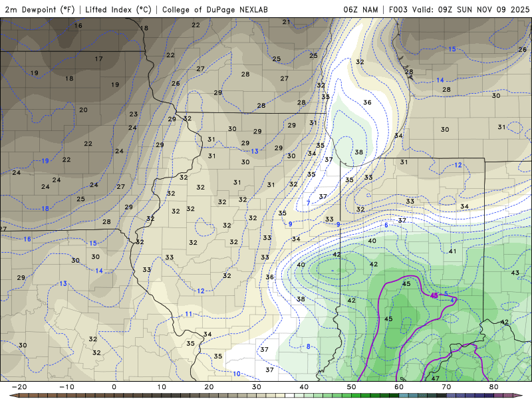The height and width of the screenshot is (399, 532).
Task: Click the '-20' colorbar label
Action: (19, 387)
